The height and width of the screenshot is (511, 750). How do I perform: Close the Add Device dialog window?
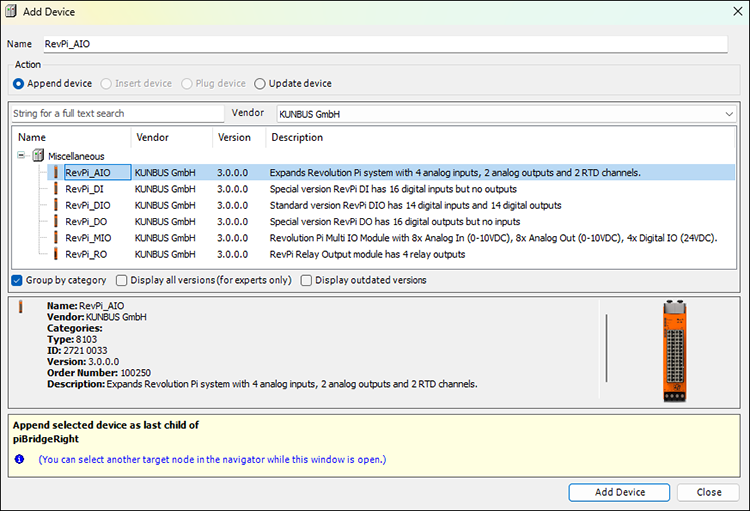pos(738,11)
